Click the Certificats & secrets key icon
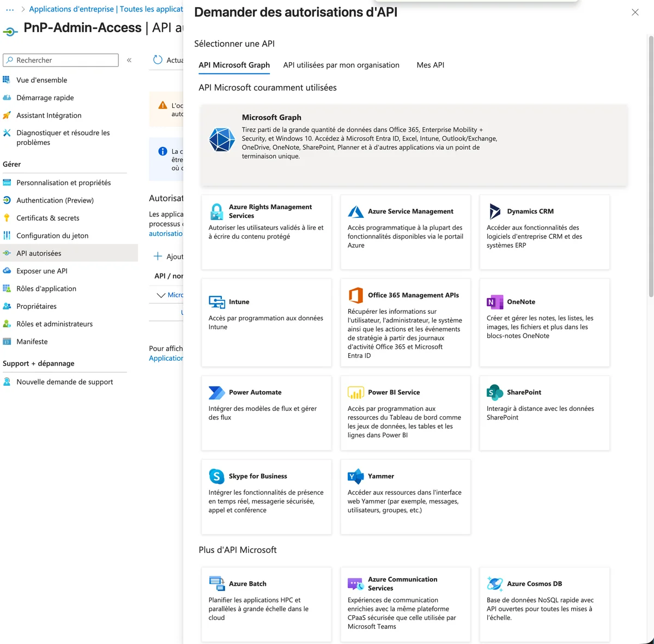The width and height of the screenshot is (654, 644). click(7, 218)
